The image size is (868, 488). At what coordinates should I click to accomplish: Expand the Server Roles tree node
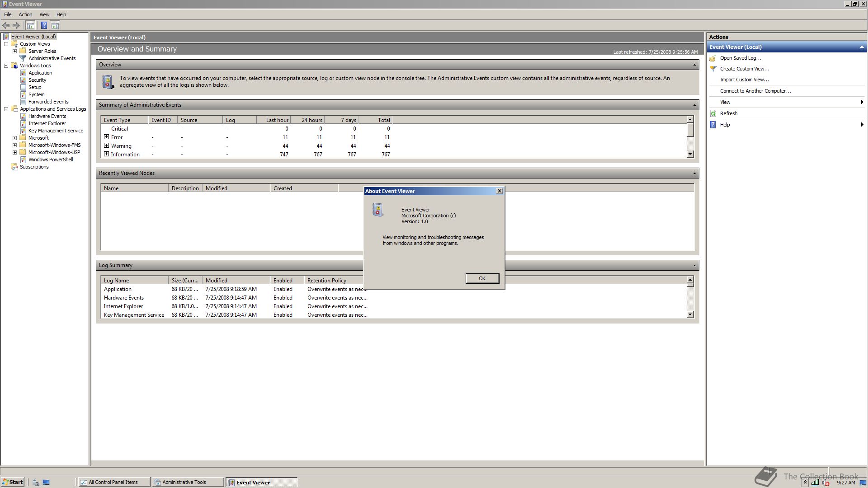pyautogui.click(x=14, y=51)
